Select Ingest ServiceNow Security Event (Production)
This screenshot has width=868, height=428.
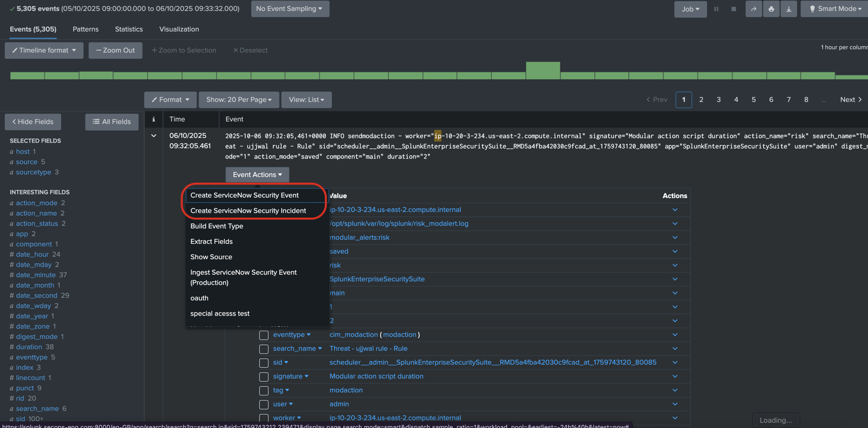click(257, 278)
